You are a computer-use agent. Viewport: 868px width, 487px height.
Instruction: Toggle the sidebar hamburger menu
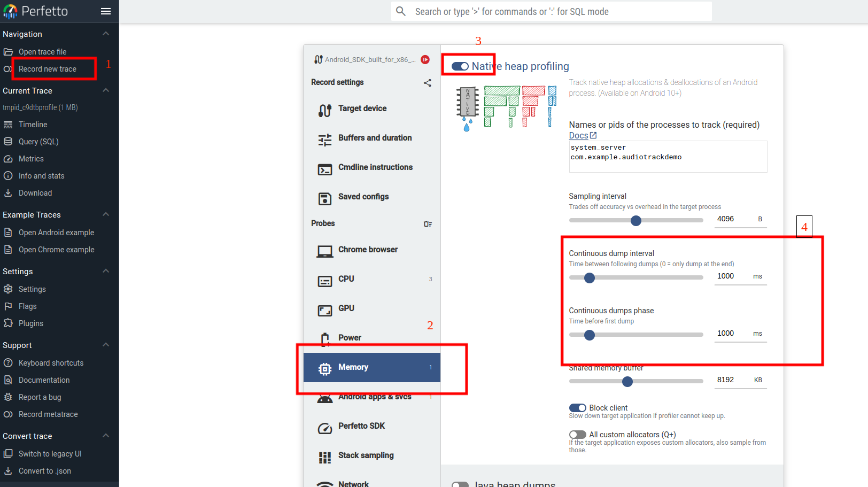pyautogui.click(x=106, y=11)
